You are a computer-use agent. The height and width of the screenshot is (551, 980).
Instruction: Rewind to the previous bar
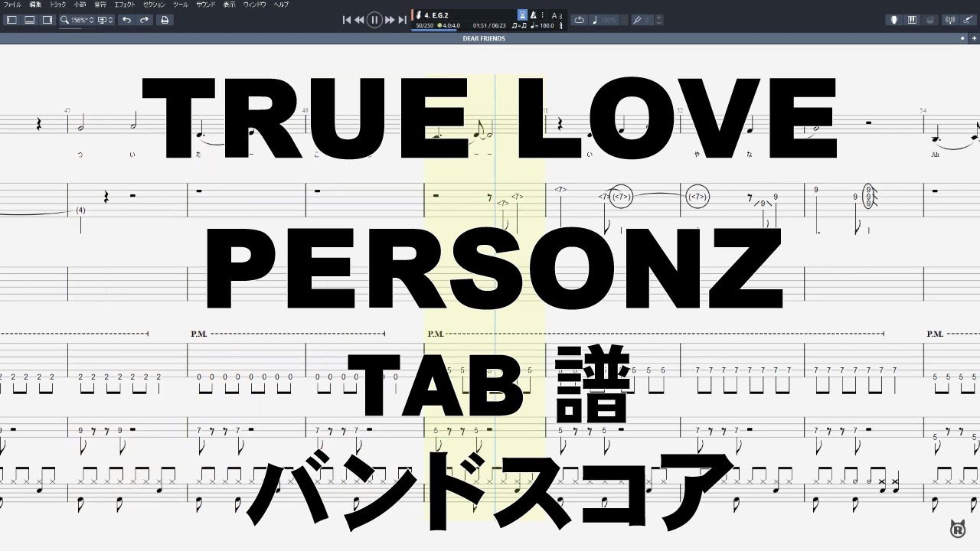point(359,20)
